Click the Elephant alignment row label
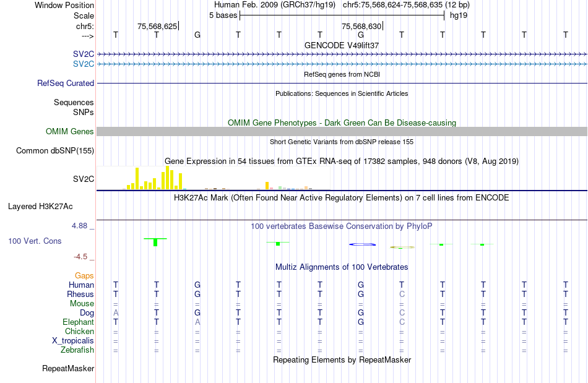 point(78,322)
